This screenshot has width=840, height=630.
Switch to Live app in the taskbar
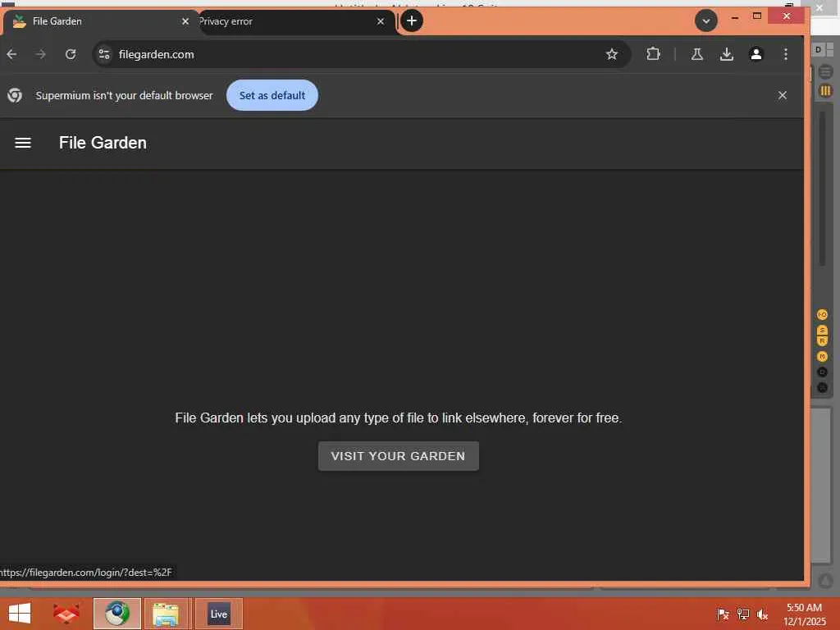coord(218,614)
